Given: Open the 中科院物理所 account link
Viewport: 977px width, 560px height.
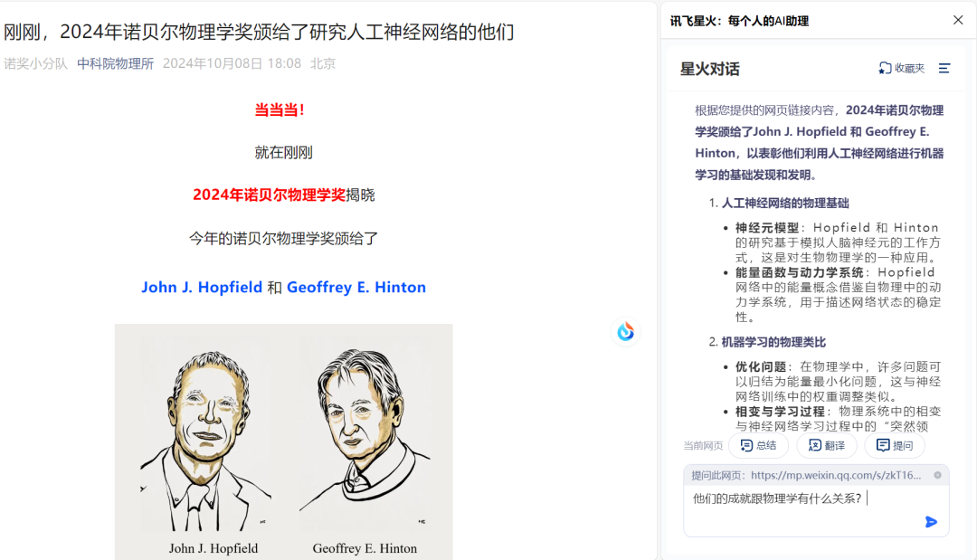Looking at the screenshot, I should click(115, 63).
